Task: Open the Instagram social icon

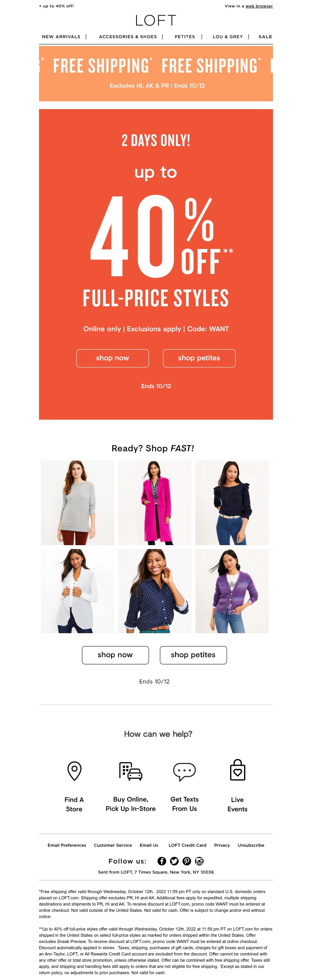Action: click(x=199, y=861)
